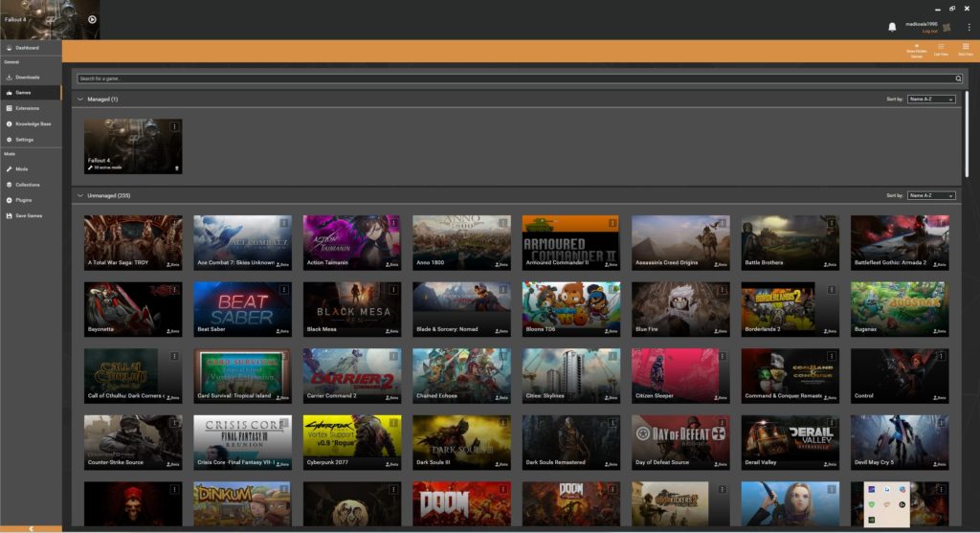
Task: Open the Unmanaged section Sort by dropdown
Action: pyautogui.click(x=931, y=195)
